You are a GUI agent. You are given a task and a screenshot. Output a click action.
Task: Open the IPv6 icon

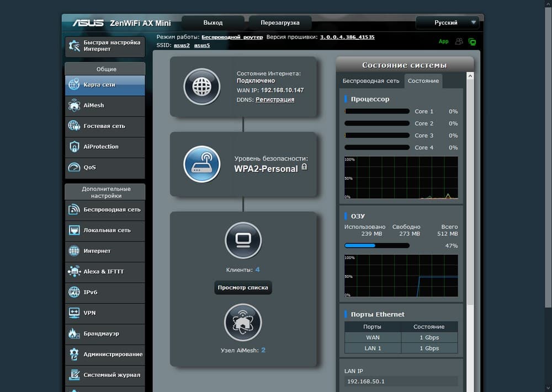74,292
